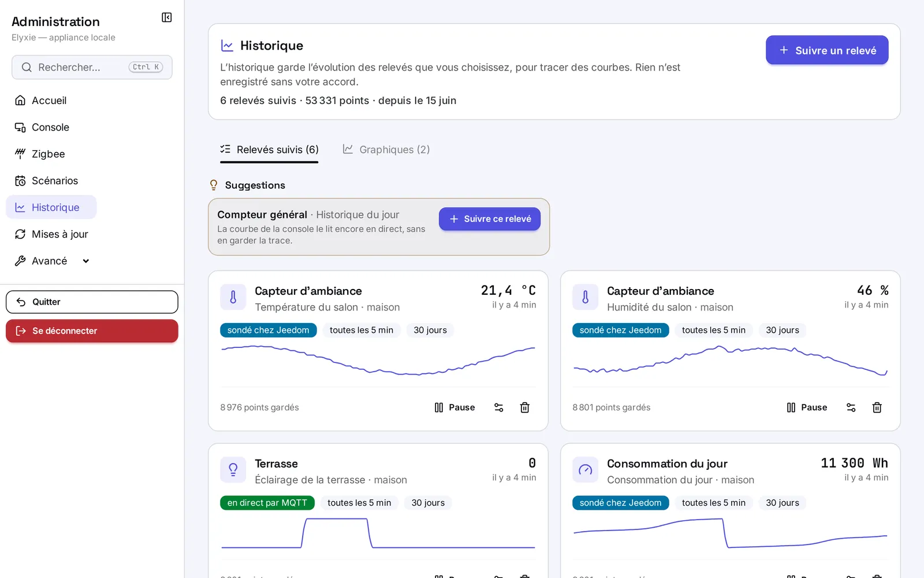This screenshot has width=924, height=578.
Task: Click the Quitter button
Action: click(x=92, y=302)
